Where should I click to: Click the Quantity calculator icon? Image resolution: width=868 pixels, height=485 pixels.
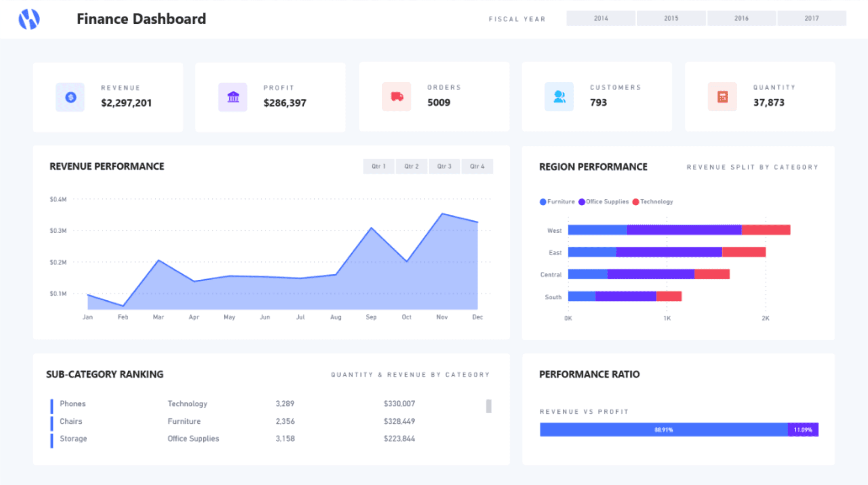coord(722,97)
